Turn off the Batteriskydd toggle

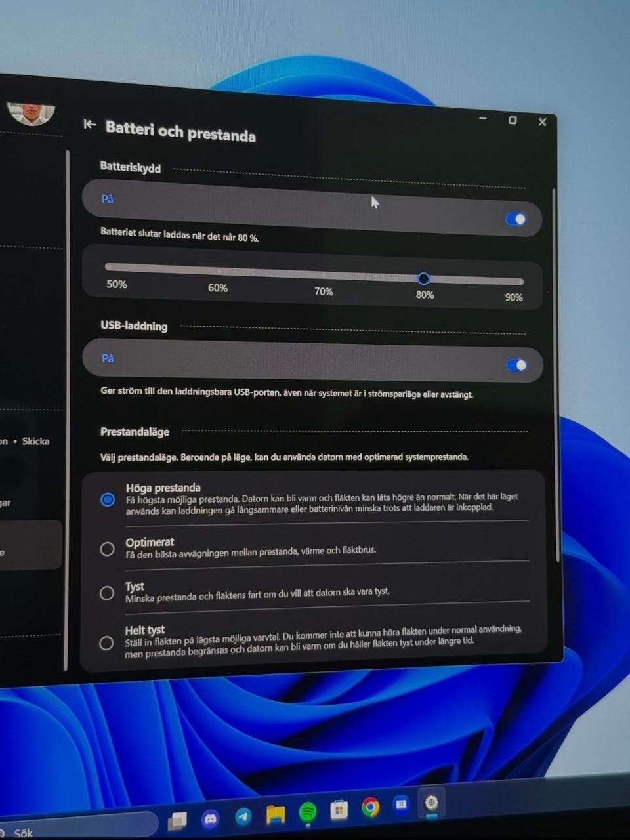516,219
